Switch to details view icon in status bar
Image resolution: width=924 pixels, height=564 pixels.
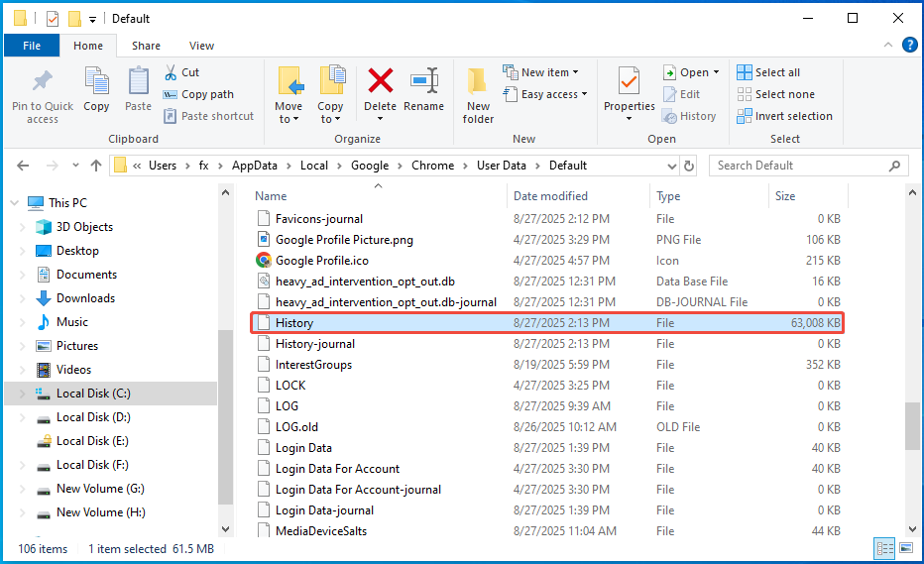point(885,549)
